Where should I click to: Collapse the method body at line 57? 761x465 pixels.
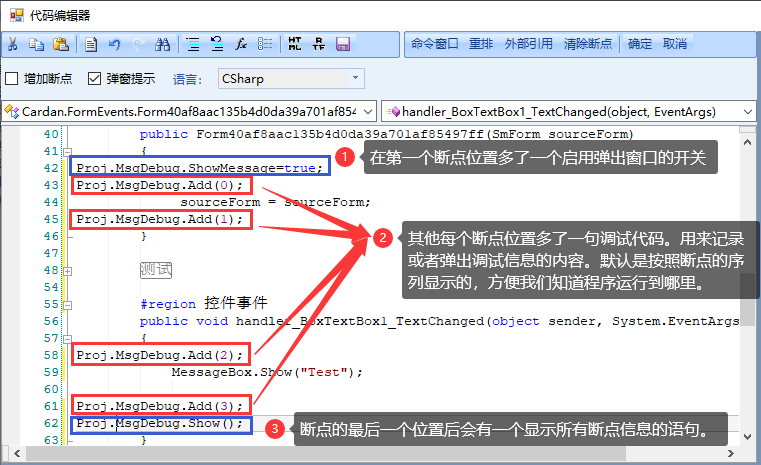pyautogui.click(x=68, y=339)
